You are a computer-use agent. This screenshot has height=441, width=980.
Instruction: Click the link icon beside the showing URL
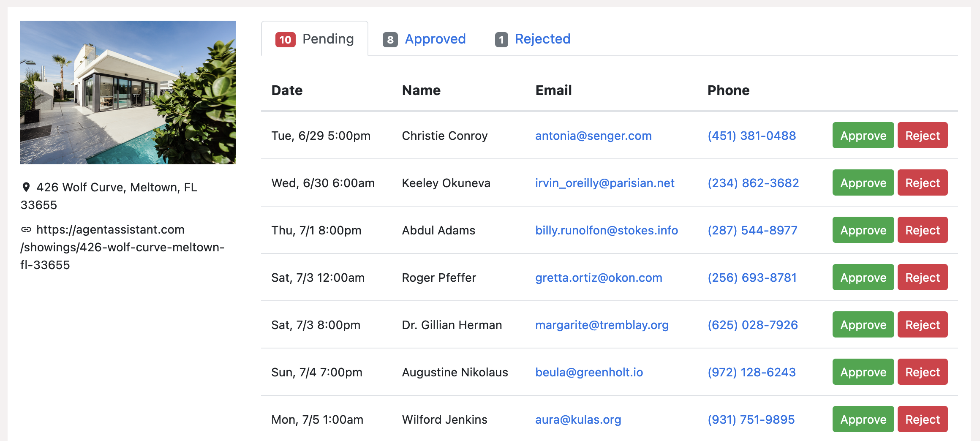click(26, 229)
